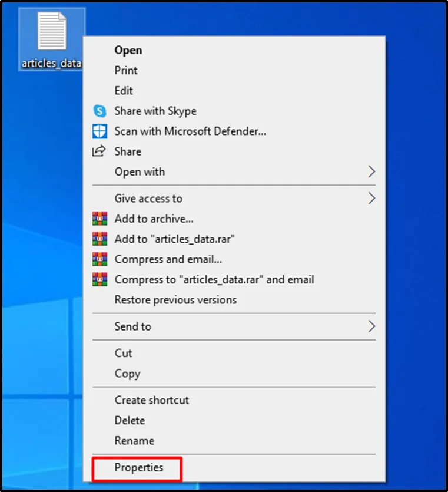Screen dimensions: 448x492
Task: Expand the Give access to submenu arrow
Action: click(x=371, y=198)
